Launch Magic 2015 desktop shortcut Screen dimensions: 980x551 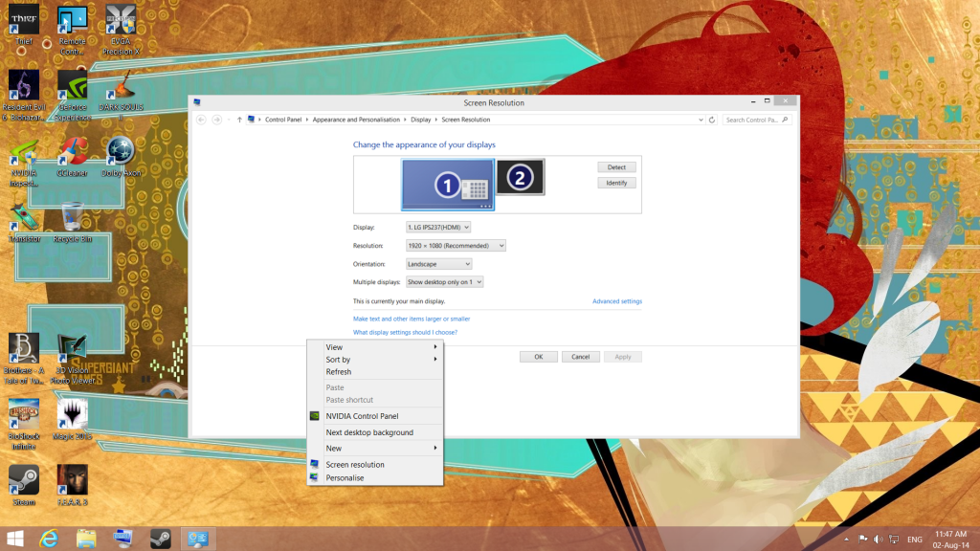(x=73, y=420)
